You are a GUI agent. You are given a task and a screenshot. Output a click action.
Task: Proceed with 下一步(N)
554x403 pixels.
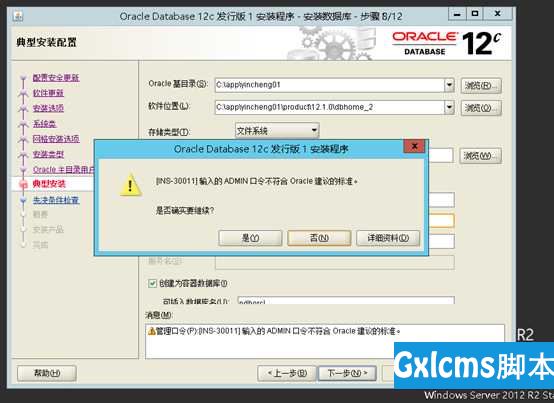(347, 373)
